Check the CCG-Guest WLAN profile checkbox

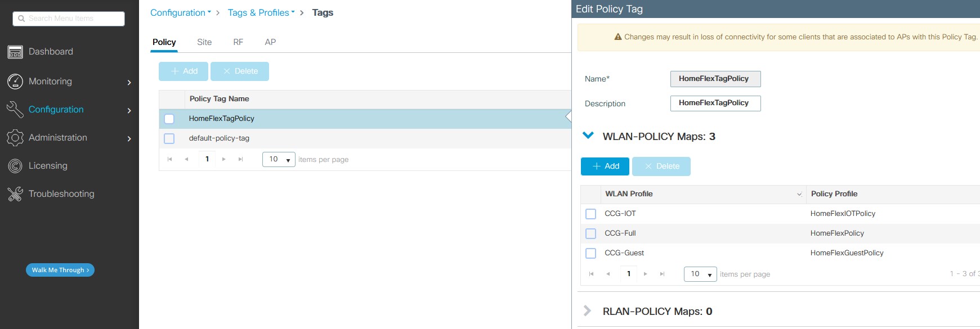pyautogui.click(x=590, y=253)
